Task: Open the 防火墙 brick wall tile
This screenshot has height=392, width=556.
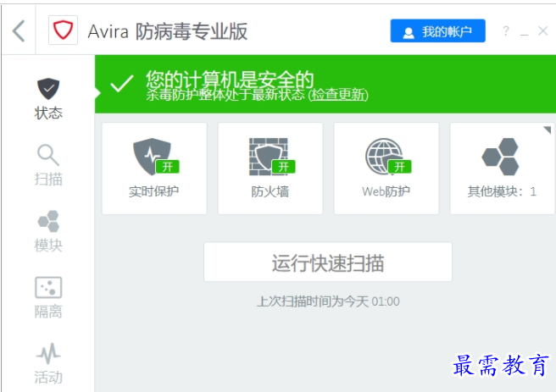Action: click(270, 168)
